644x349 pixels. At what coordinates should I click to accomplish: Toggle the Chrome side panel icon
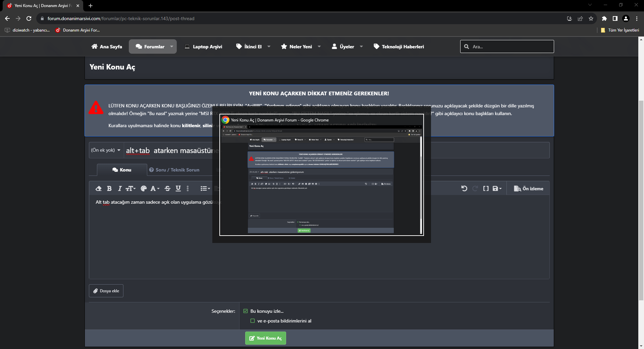(615, 18)
